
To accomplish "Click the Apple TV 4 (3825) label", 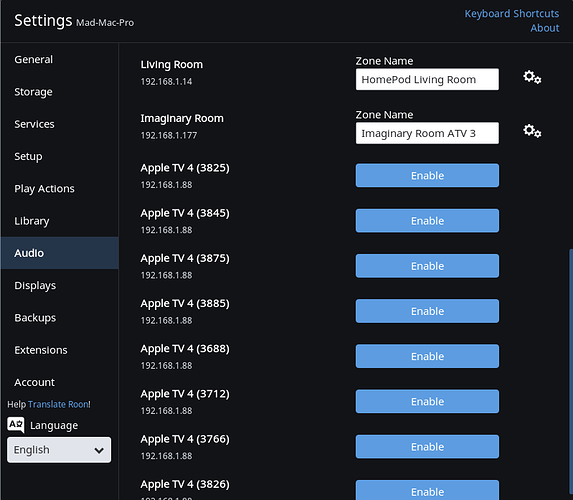I will [185, 168].
